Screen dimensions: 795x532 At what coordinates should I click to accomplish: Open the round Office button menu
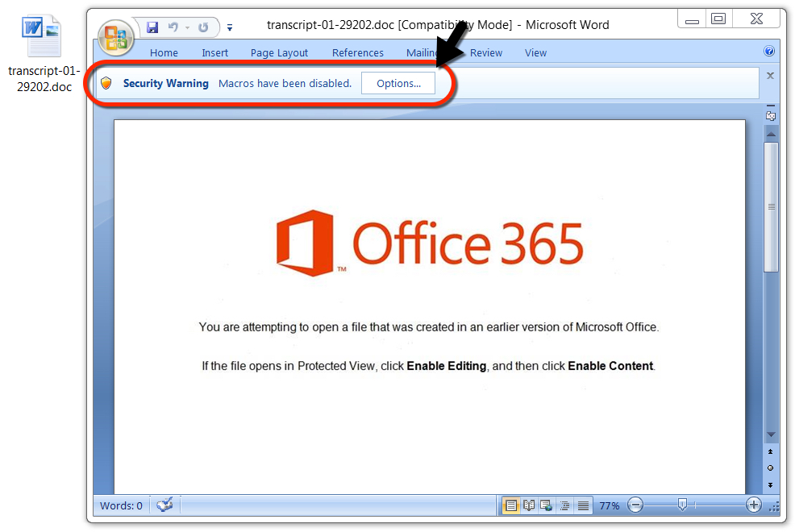(116, 38)
